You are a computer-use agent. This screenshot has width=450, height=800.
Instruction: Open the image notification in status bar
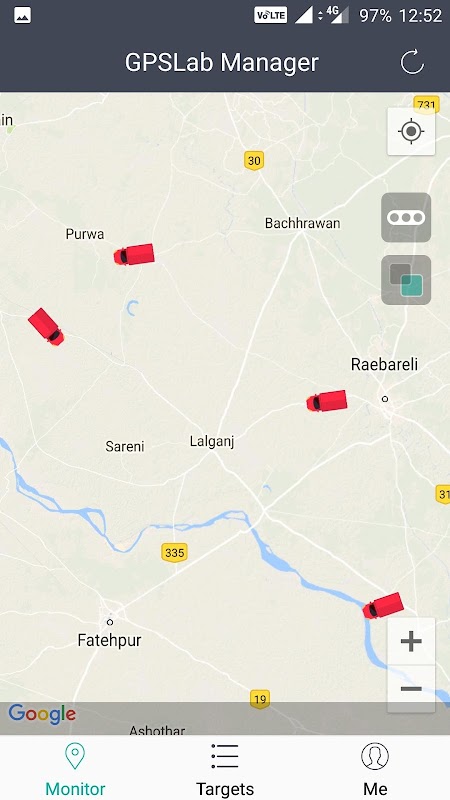tap(22, 15)
